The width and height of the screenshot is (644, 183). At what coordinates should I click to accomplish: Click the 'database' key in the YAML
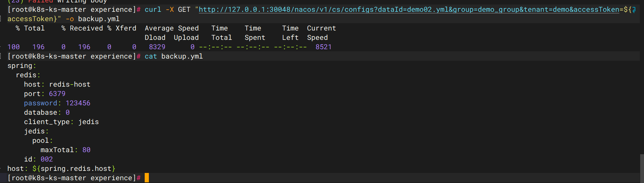(x=41, y=113)
